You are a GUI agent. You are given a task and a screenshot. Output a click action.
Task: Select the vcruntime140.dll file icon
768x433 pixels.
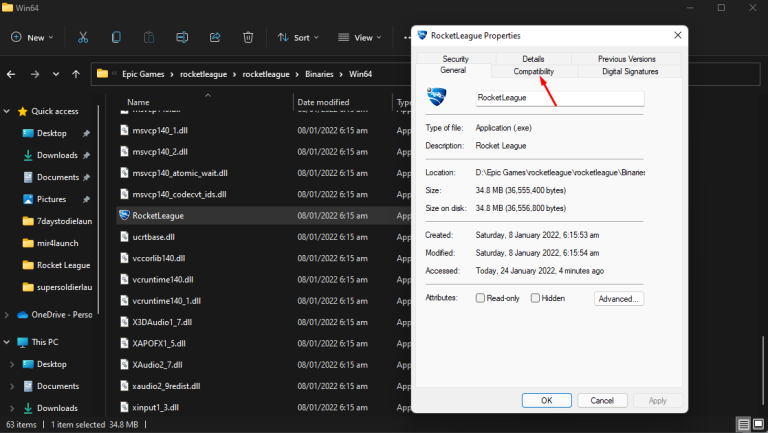(x=125, y=280)
